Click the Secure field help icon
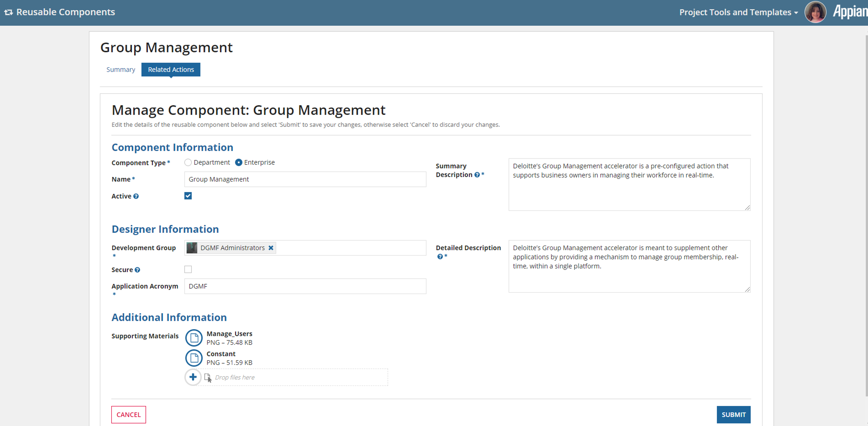The image size is (868, 426). point(137,270)
